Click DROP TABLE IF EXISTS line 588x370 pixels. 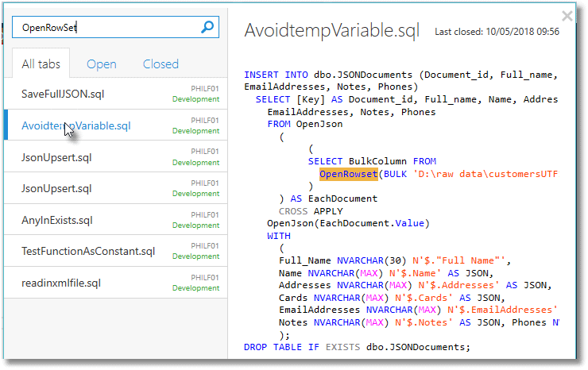click(x=357, y=347)
